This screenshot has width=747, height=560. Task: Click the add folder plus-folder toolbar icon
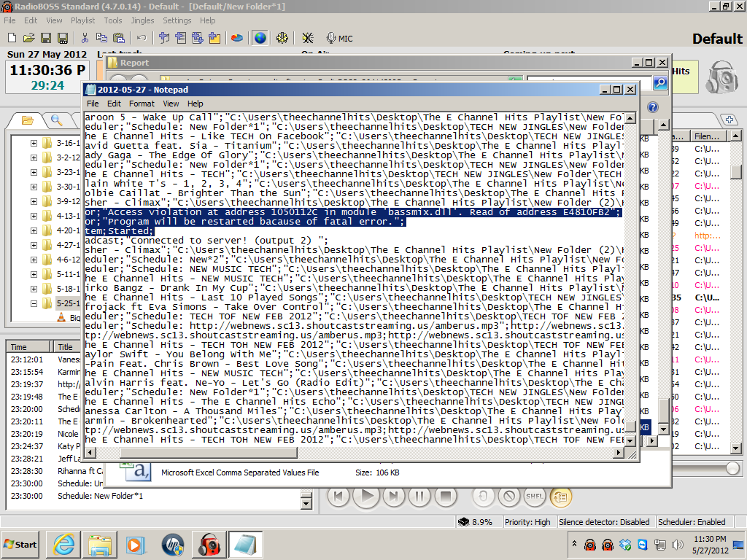pyautogui.click(x=214, y=38)
